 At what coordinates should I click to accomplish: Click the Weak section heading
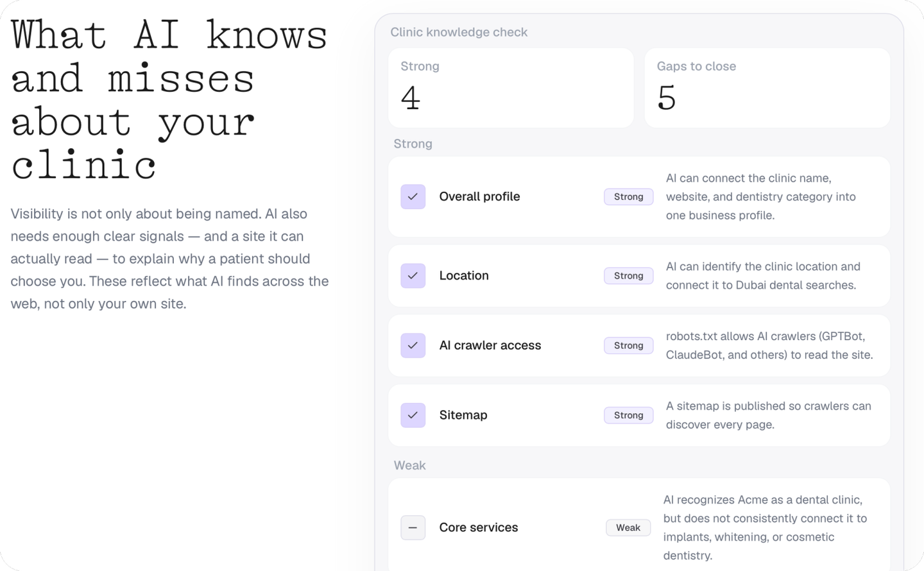pyautogui.click(x=409, y=465)
